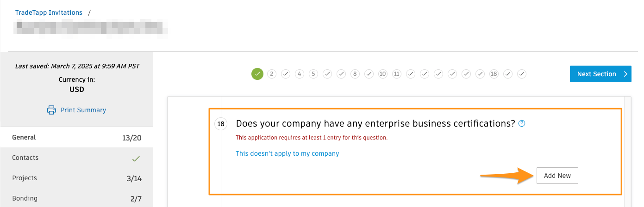Open step 5 in the progress tracker
644x207 pixels.
(x=313, y=74)
